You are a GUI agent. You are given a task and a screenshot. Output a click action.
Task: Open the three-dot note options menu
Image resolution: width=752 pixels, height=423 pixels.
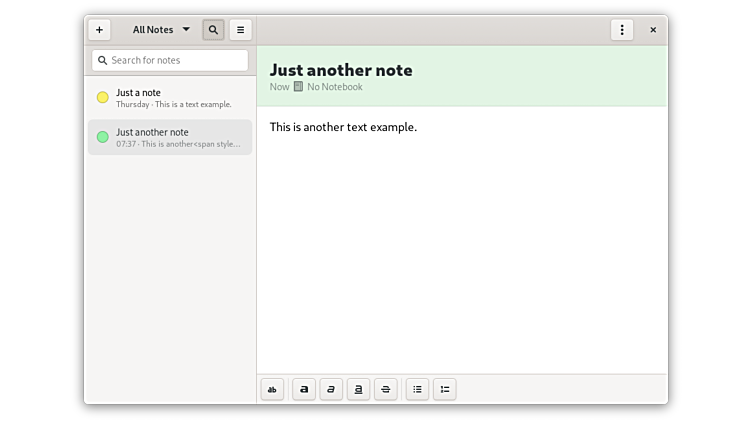(x=622, y=30)
